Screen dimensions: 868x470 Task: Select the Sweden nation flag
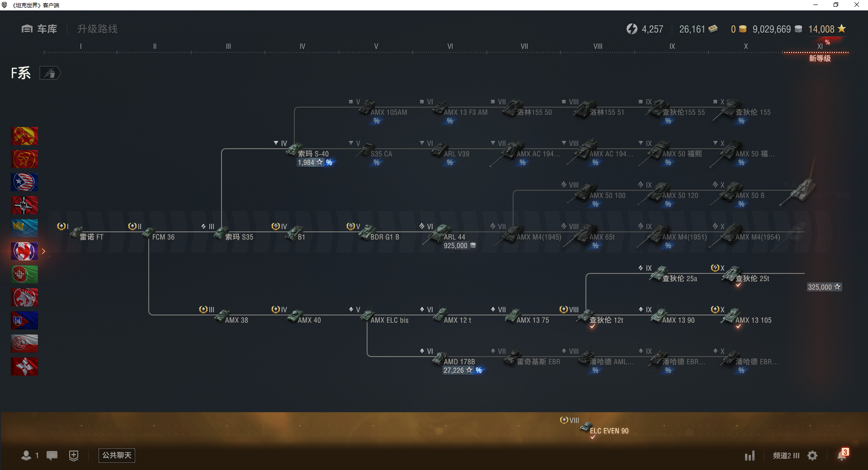coord(24,228)
